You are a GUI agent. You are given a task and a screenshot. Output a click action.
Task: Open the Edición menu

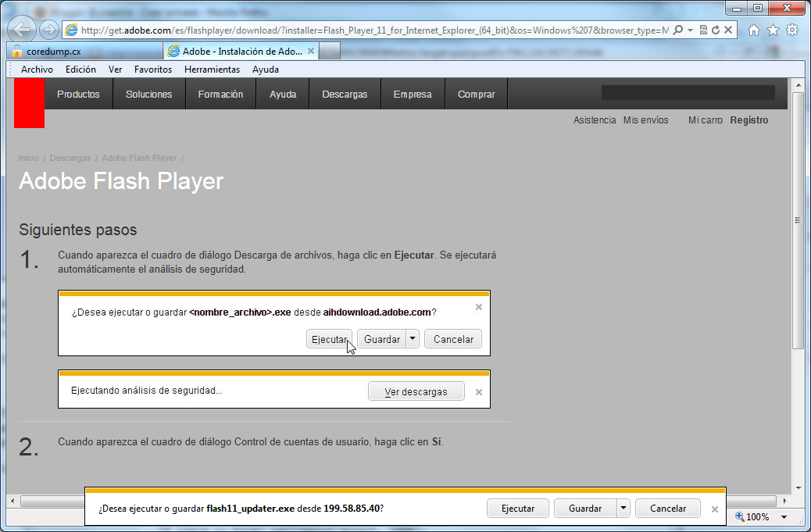coord(80,70)
